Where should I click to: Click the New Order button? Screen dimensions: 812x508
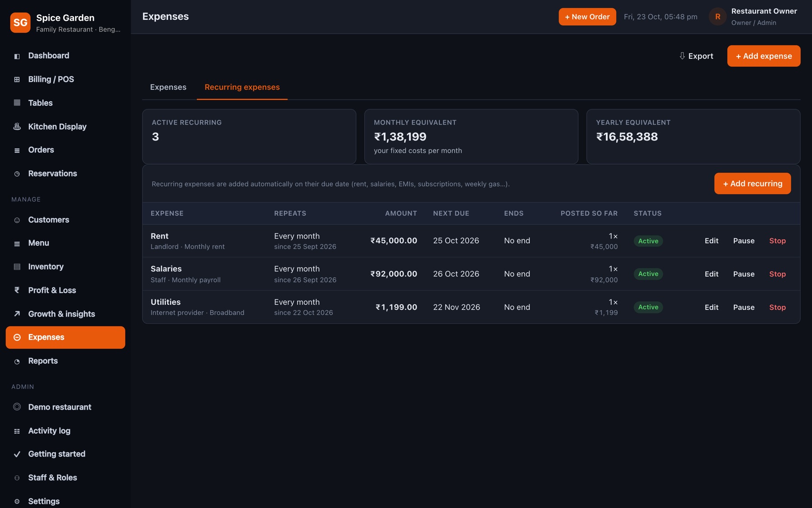coord(587,17)
